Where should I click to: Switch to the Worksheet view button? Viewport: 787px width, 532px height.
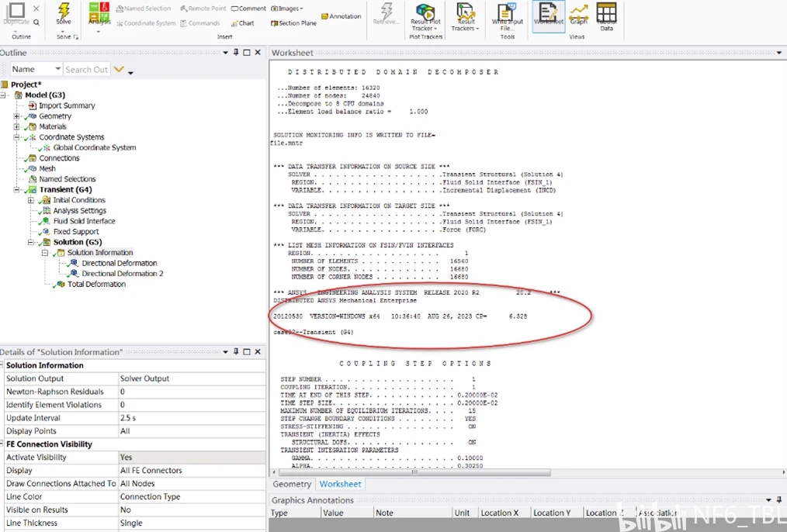point(549,15)
